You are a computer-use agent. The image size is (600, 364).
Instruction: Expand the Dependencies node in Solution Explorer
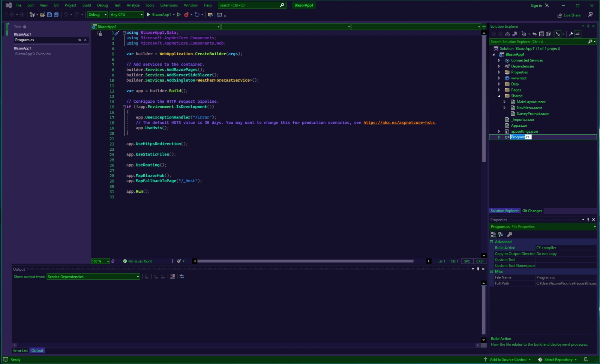(x=499, y=66)
